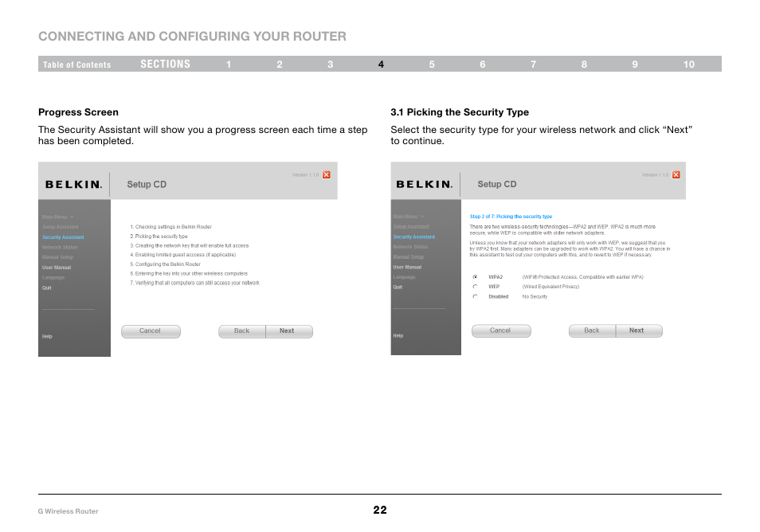The width and height of the screenshot is (760, 532).
Task: Click step '7. Verifying that all computers can still access'
Action: pyautogui.click(x=195, y=283)
